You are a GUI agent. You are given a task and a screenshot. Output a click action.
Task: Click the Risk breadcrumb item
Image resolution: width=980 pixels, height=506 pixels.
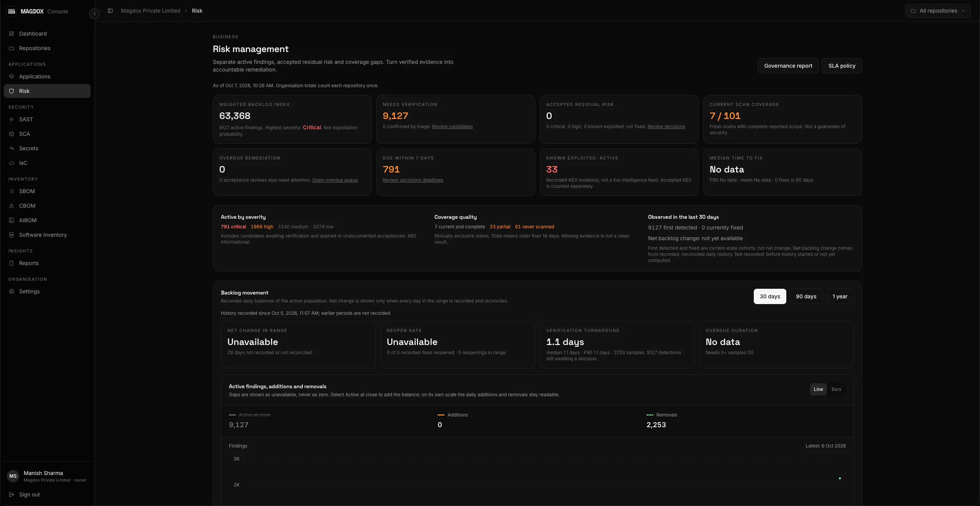click(x=197, y=11)
